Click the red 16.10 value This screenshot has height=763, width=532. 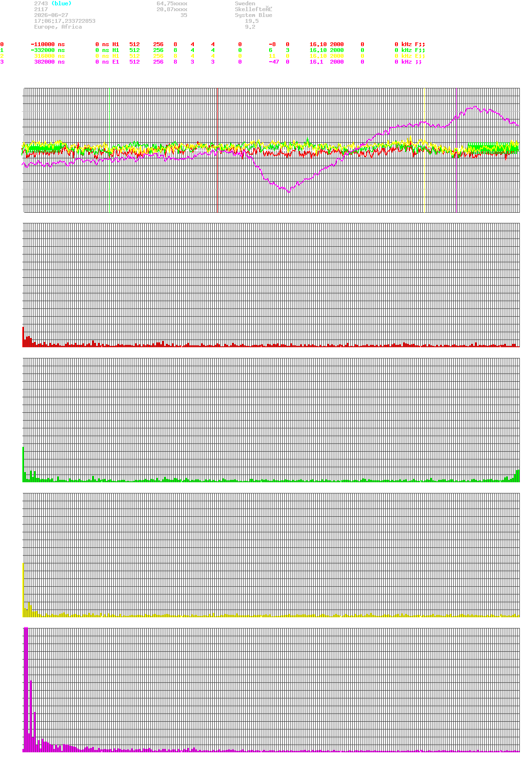tap(318, 44)
